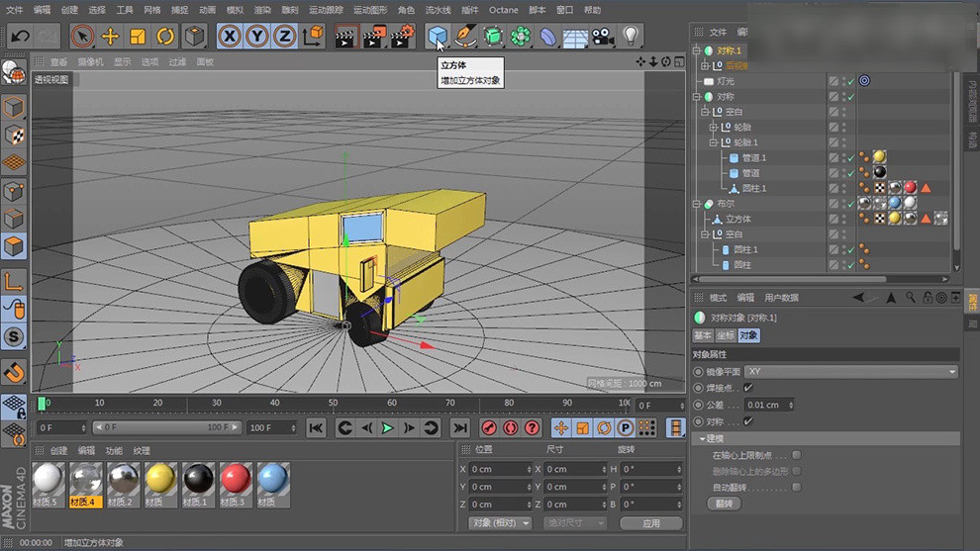The image size is (980, 551).
Task: Select the Rotate tool in top toolbar
Action: (x=165, y=37)
